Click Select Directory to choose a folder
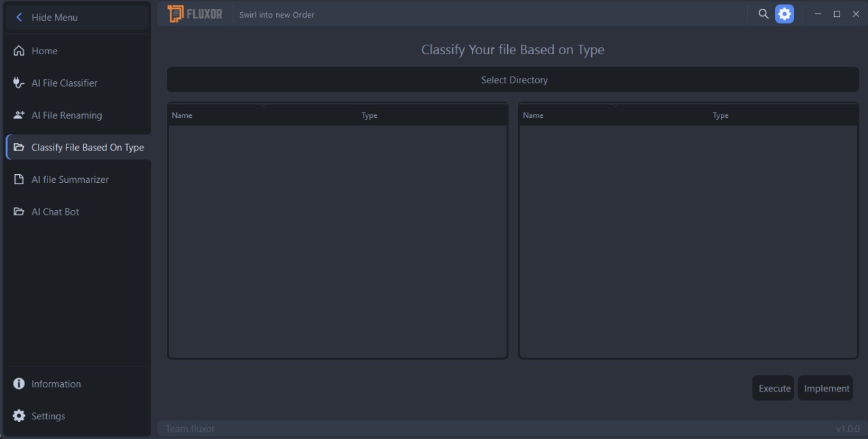Screen dimensions: 868x439 coord(513,79)
